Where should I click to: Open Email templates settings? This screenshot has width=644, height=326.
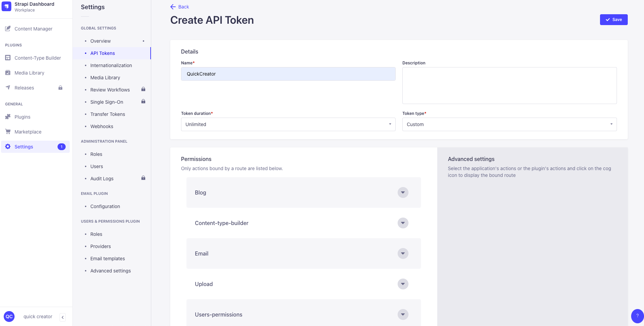tap(107, 259)
